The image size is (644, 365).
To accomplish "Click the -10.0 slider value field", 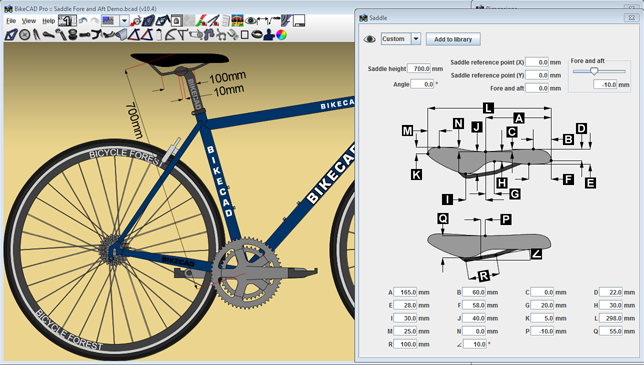I will coord(605,85).
